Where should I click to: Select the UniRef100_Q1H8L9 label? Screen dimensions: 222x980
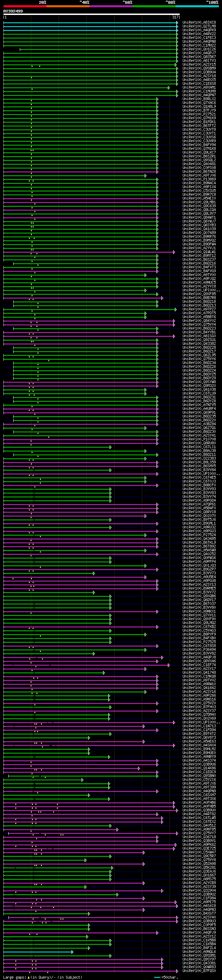(199, 106)
